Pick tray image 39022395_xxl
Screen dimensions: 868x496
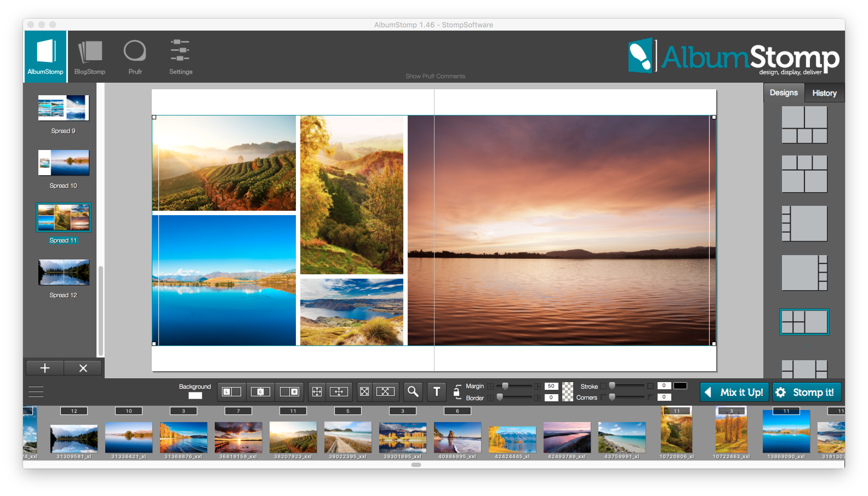348,437
